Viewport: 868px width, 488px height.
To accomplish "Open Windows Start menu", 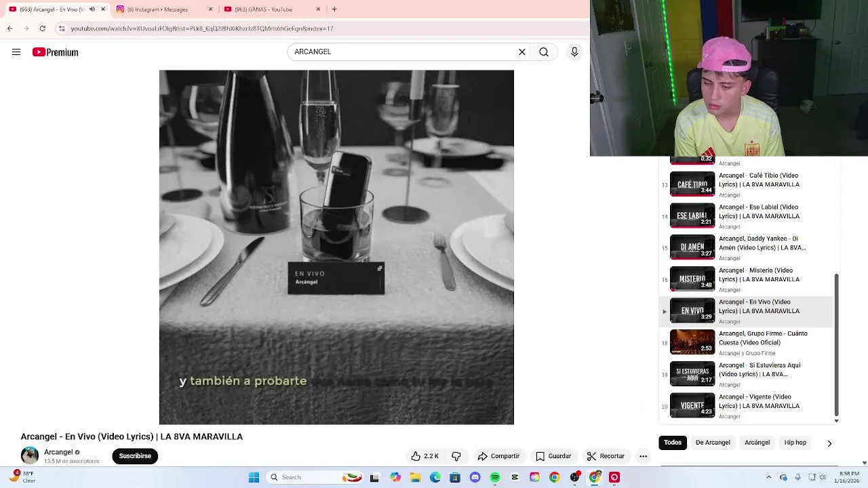I will (254, 478).
